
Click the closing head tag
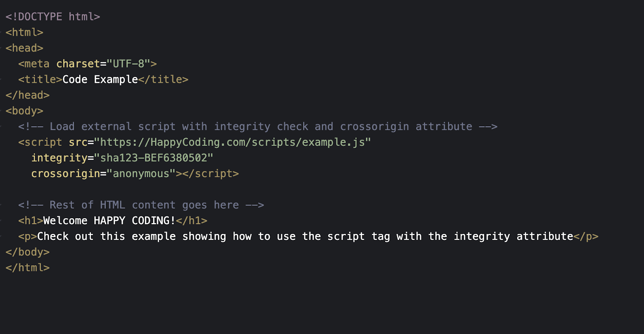(x=28, y=95)
